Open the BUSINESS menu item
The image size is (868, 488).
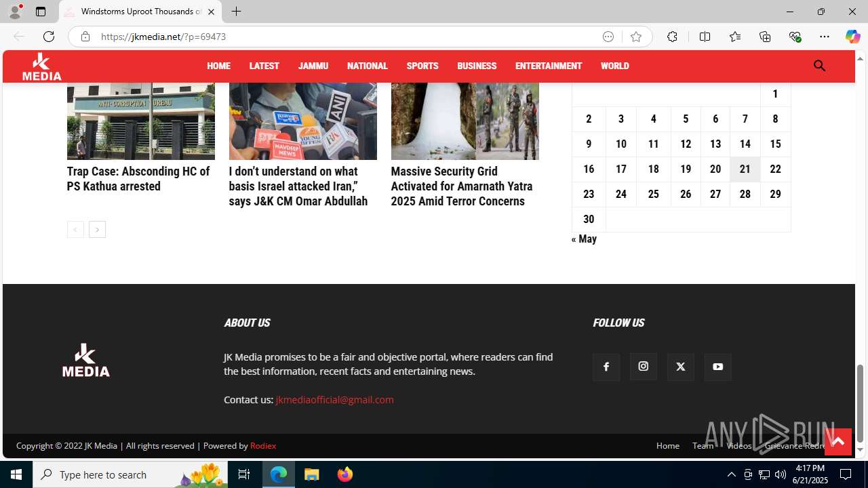pyautogui.click(x=477, y=66)
